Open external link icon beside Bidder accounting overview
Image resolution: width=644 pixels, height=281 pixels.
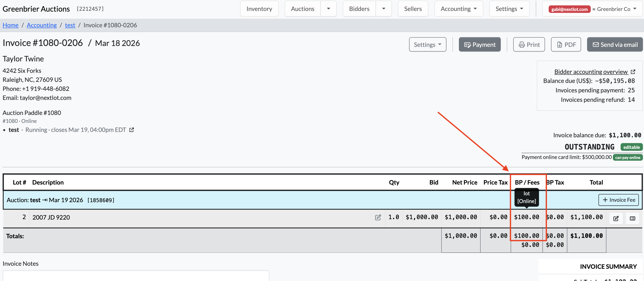point(633,72)
